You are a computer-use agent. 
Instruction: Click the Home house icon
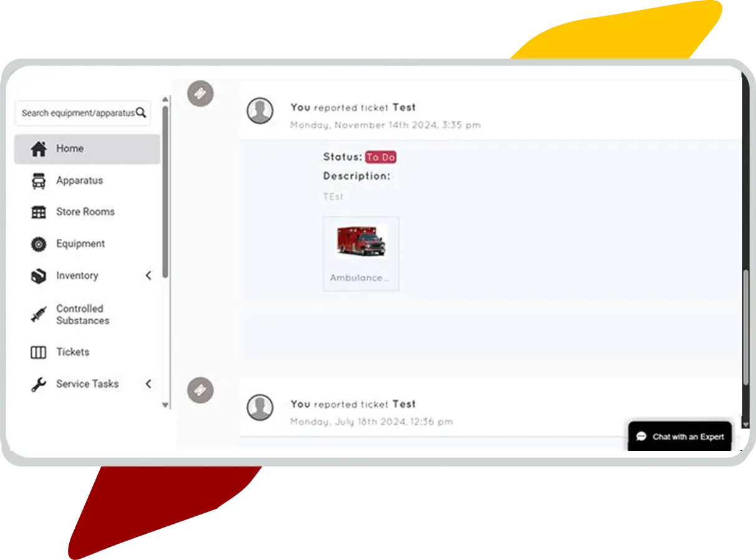coord(39,149)
